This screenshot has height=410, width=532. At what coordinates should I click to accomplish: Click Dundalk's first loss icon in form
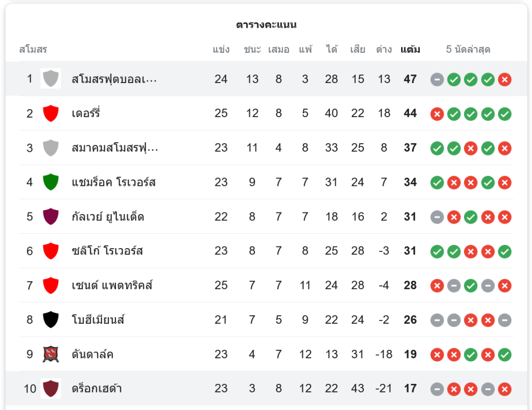(x=437, y=354)
